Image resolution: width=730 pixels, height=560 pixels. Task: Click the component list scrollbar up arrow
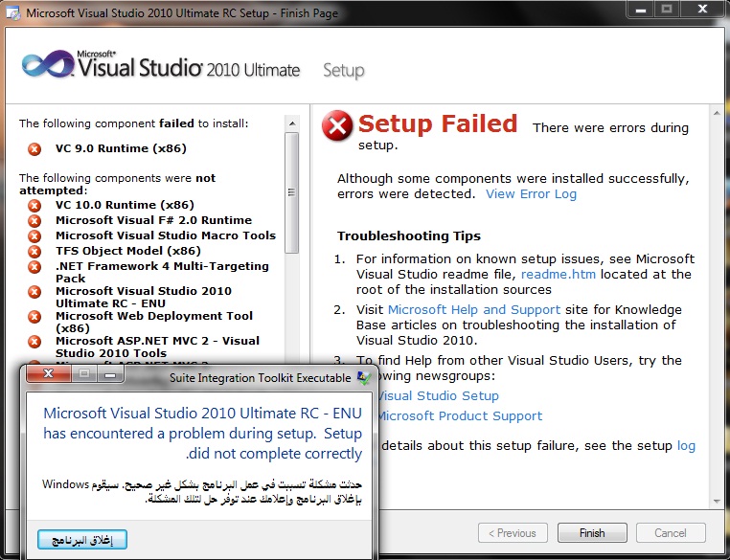tap(292, 123)
